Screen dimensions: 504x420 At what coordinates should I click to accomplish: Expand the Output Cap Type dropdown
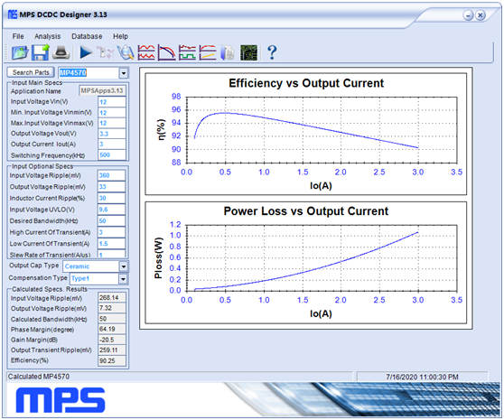(x=124, y=266)
